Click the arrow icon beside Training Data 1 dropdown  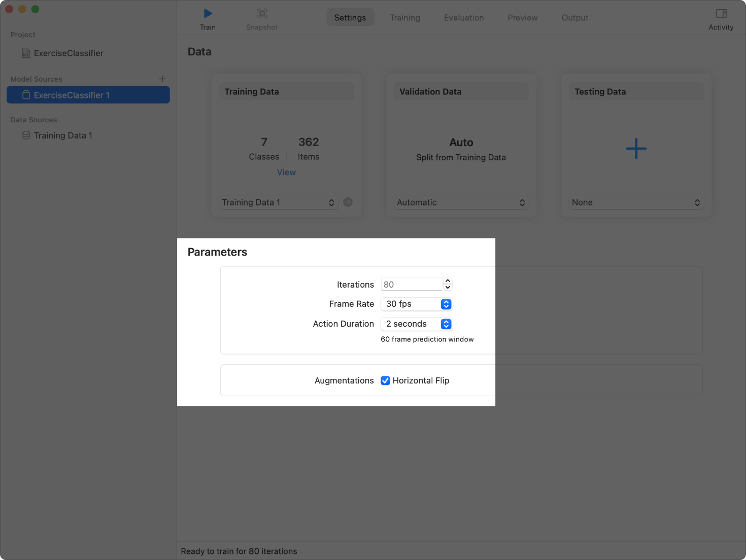tap(348, 202)
